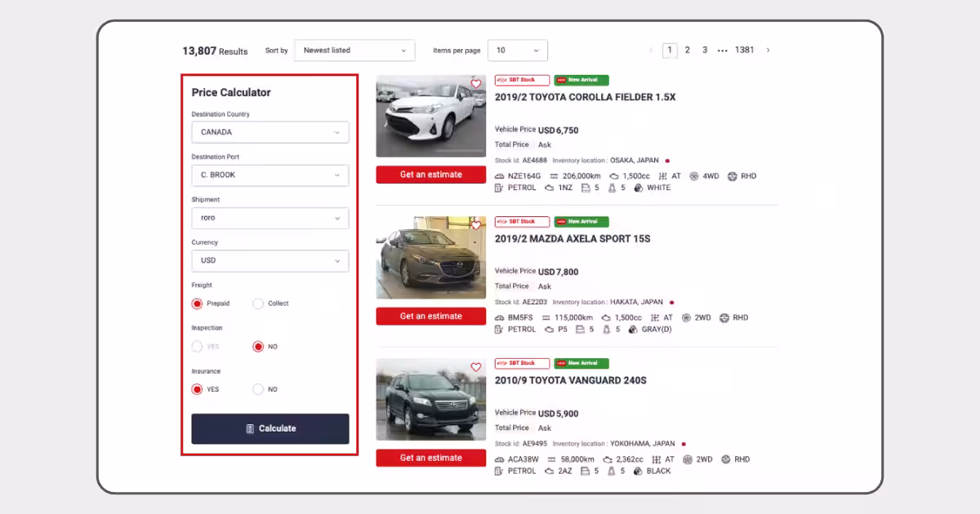Go to results page 3

(x=705, y=50)
